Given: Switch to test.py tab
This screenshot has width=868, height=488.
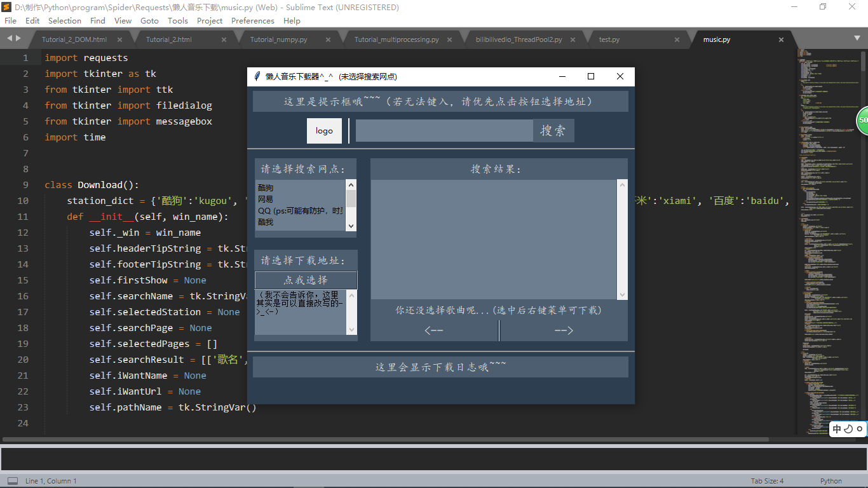Looking at the screenshot, I should click(609, 39).
